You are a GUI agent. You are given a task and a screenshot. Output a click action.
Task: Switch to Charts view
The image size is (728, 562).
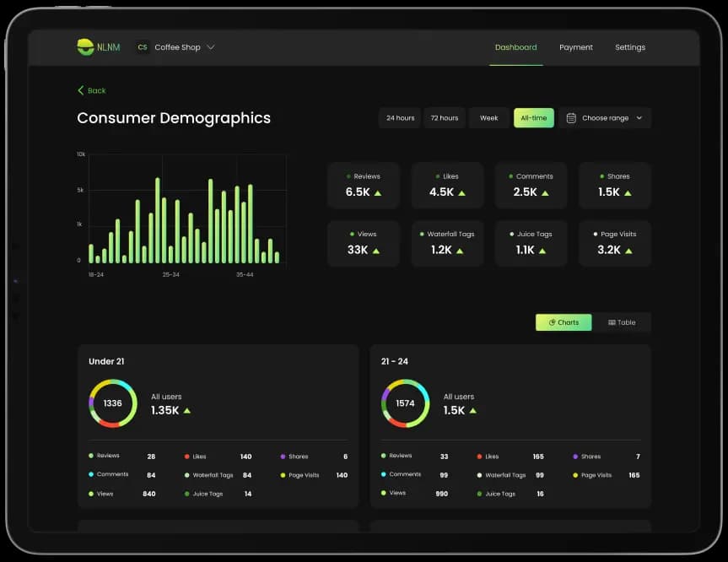click(x=564, y=322)
